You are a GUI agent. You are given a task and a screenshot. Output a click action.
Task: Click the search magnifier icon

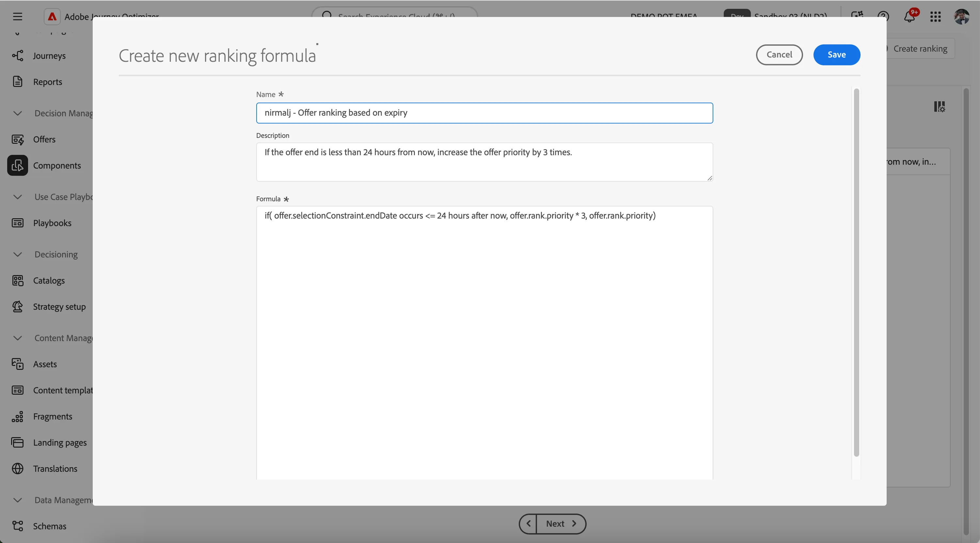pyautogui.click(x=327, y=16)
